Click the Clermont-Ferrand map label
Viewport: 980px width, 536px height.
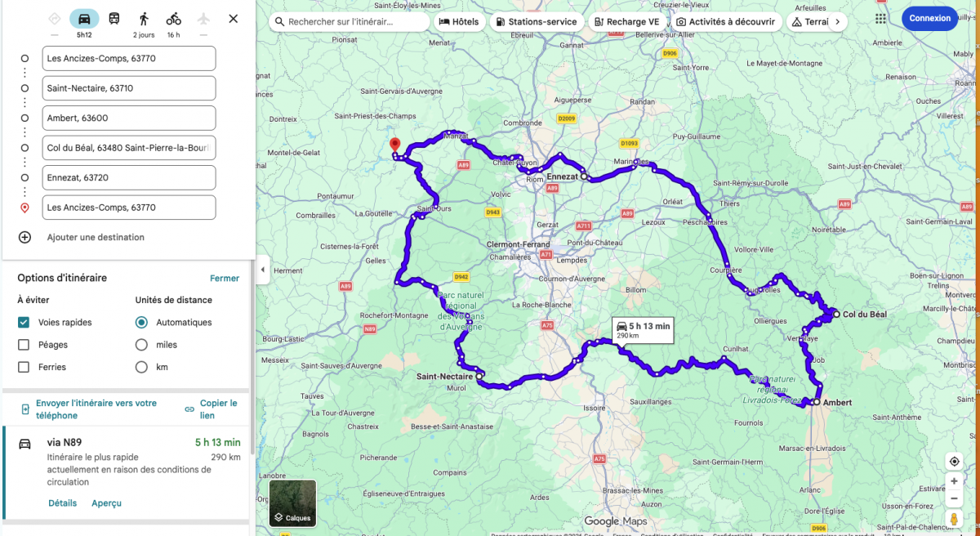(x=519, y=244)
